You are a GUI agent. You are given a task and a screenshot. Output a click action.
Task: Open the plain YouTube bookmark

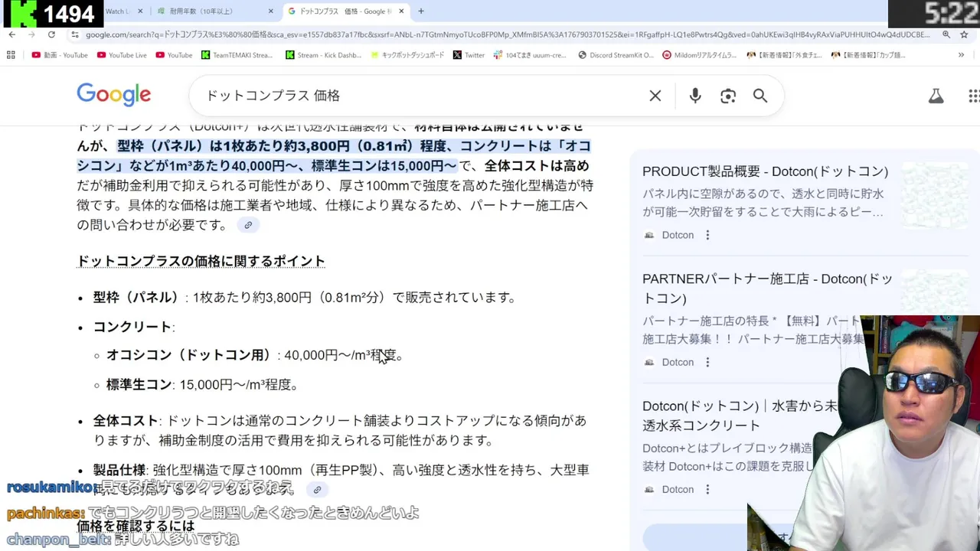click(x=174, y=55)
